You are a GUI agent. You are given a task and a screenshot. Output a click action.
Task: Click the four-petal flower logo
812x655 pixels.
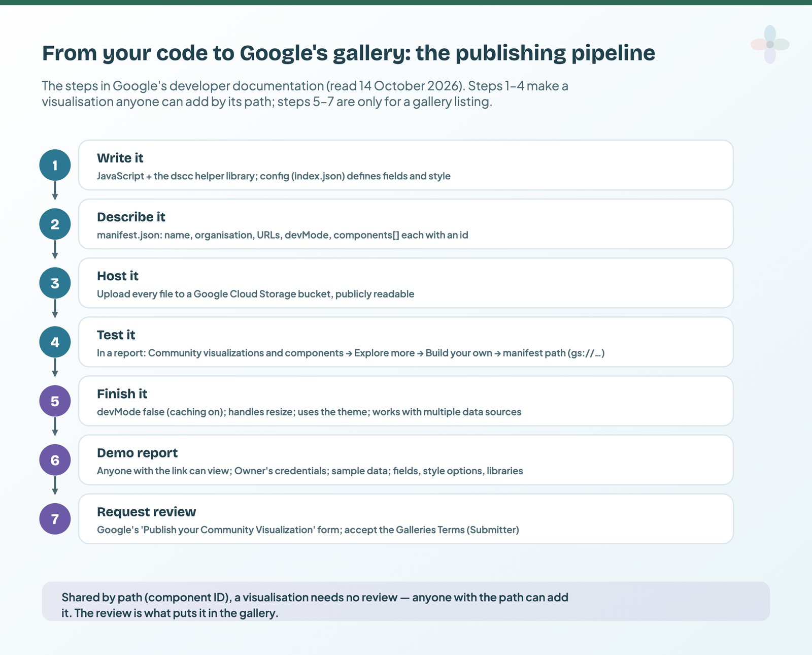pos(770,45)
